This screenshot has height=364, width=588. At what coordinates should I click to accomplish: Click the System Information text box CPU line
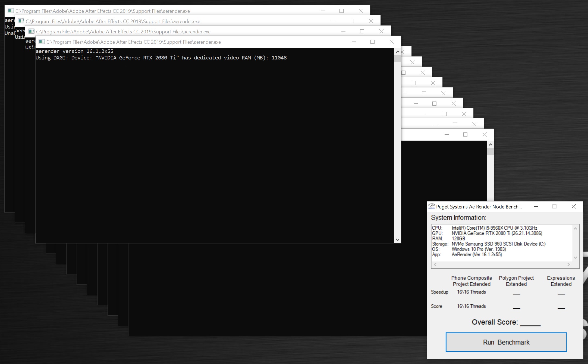tap(494, 228)
